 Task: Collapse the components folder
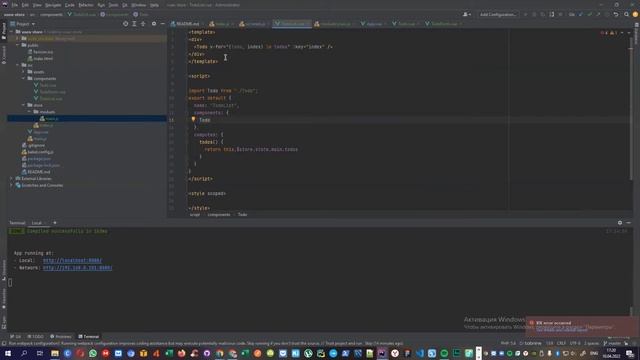click(24, 78)
